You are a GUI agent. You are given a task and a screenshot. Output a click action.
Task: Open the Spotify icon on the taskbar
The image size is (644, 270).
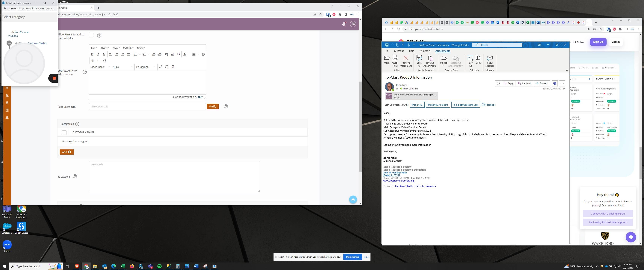160,266
